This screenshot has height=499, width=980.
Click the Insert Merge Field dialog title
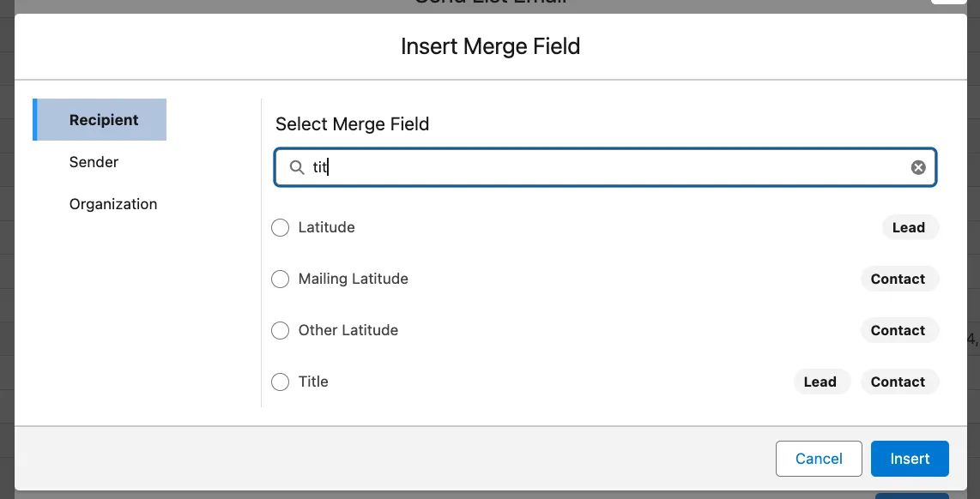[x=490, y=46]
